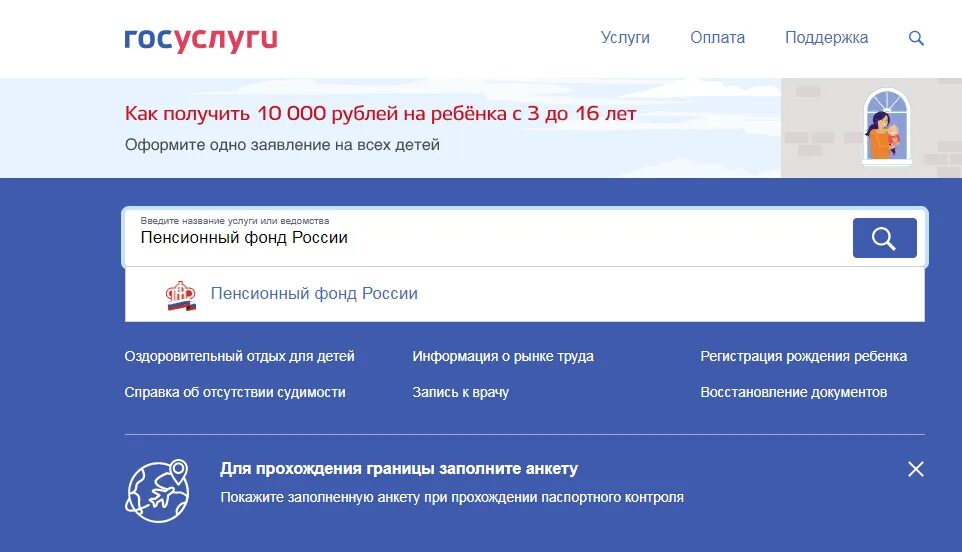Dismiss the border questionnaire notice with X
Screen dimensions: 962x552
[x=915, y=469]
